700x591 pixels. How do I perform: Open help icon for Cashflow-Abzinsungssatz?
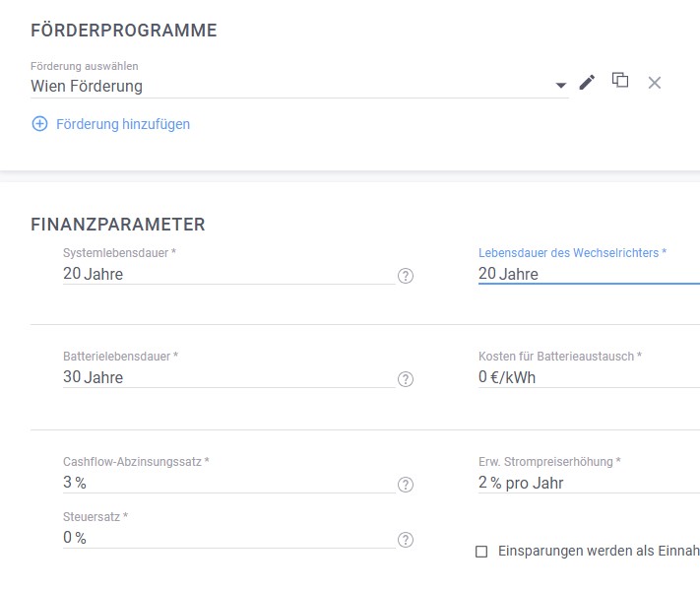point(406,485)
